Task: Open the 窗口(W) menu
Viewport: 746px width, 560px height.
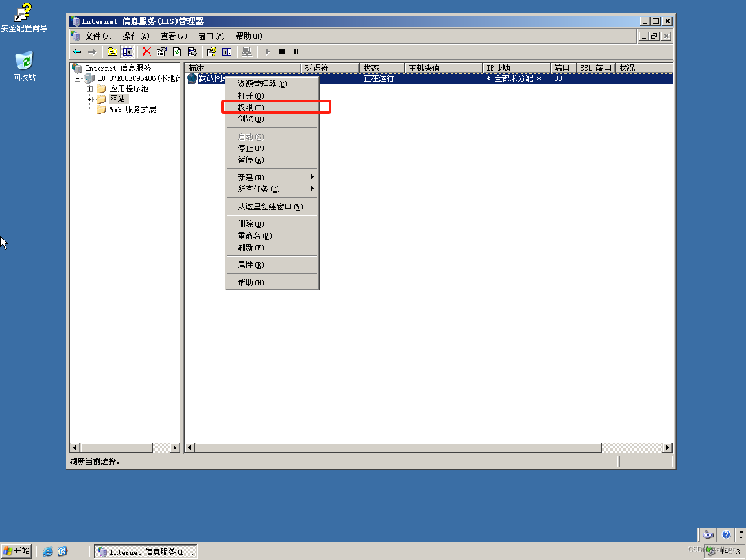Action: point(211,36)
